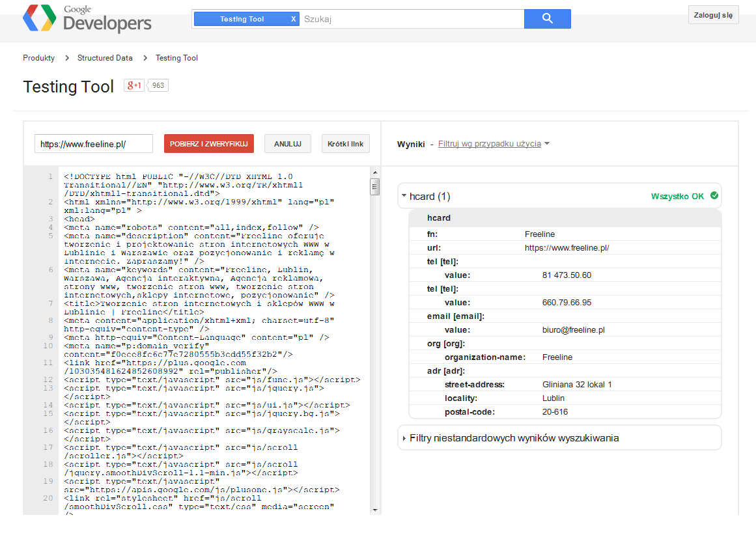
Task: Click the postal-code value 20-616
Action: point(555,411)
